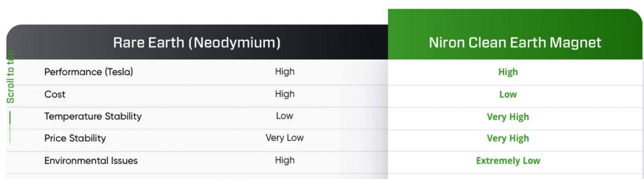
Task: Select Rare Earth's High value for Performance
Action: pos(285,71)
